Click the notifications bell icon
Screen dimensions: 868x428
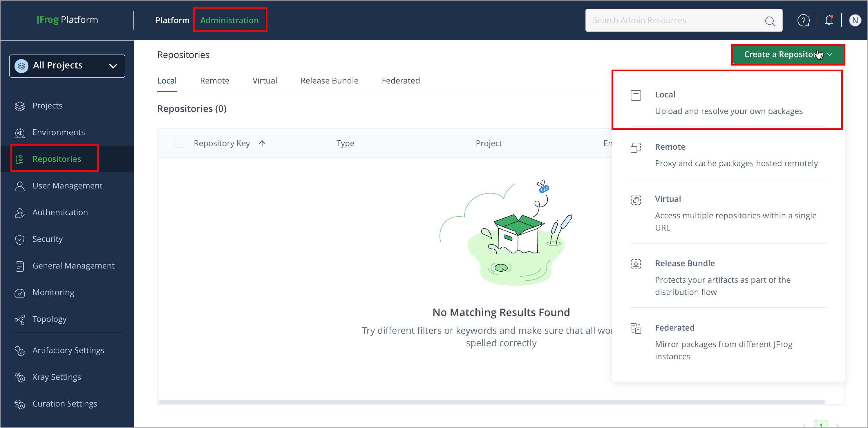tap(829, 20)
